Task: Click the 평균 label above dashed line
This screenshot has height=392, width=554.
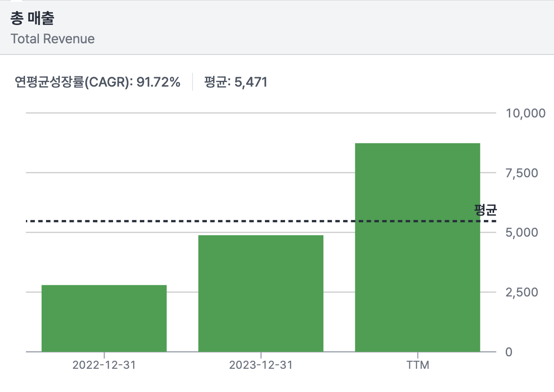Action: pos(485,209)
